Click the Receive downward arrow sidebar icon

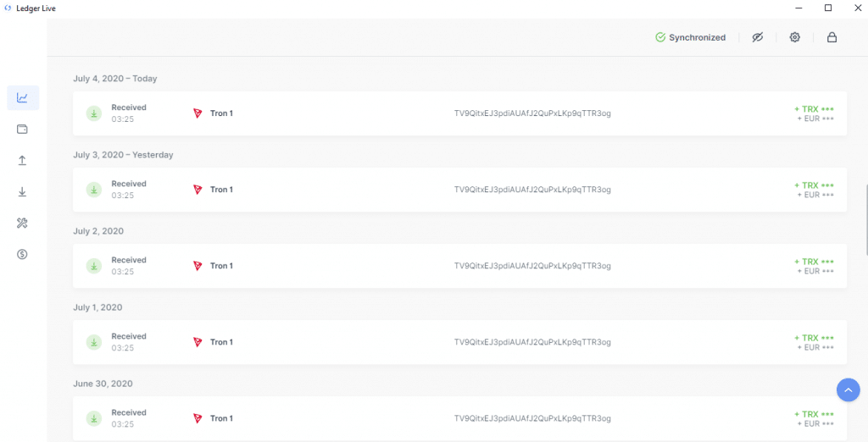pyautogui.click(x=23, y=192)
